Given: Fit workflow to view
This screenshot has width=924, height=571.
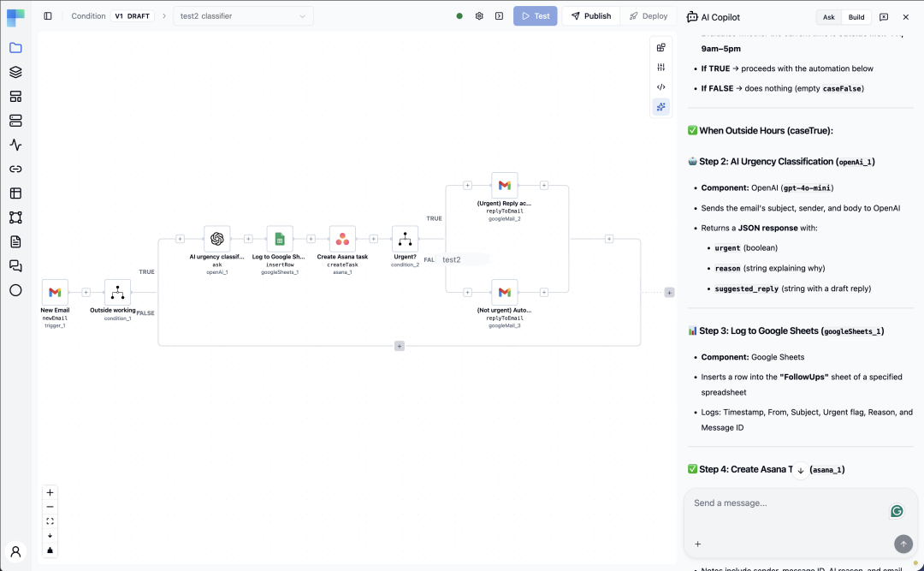Looking at the screenshot, I should 50,521.
